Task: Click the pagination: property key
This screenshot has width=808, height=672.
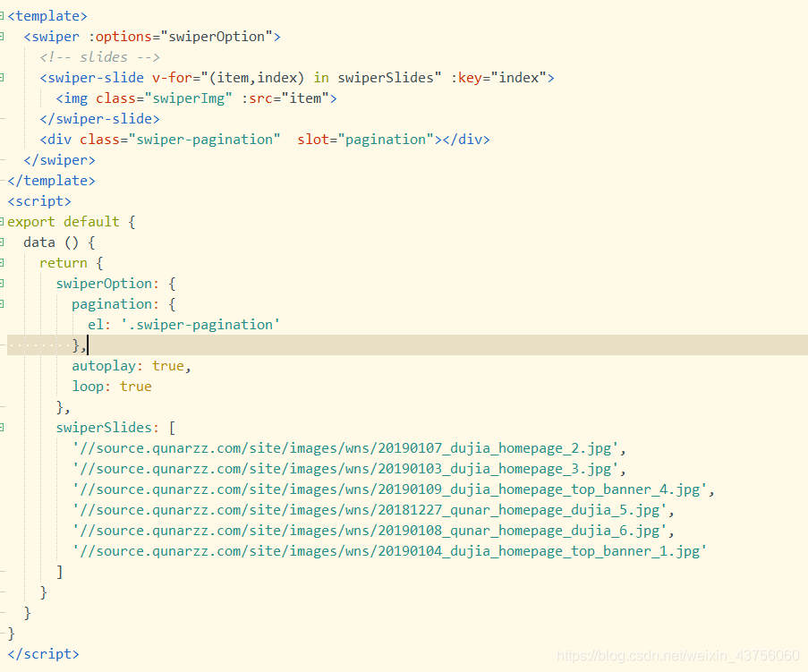Action: click(116, 304)
